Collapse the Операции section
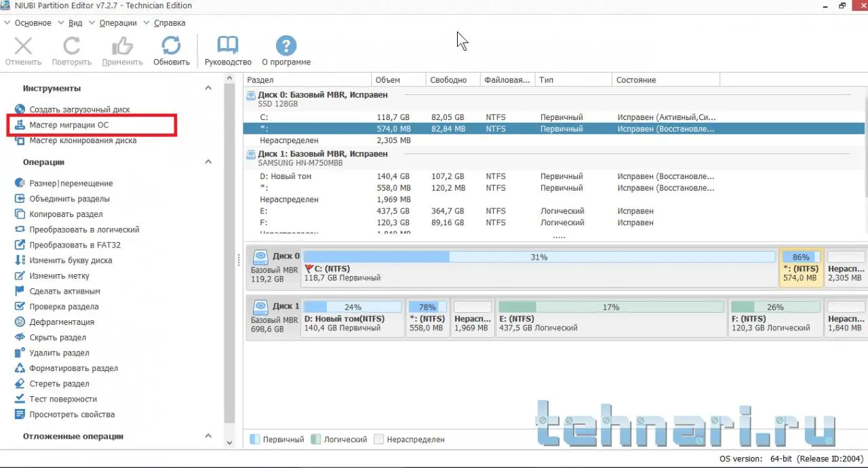 click(x=208, y=162)
